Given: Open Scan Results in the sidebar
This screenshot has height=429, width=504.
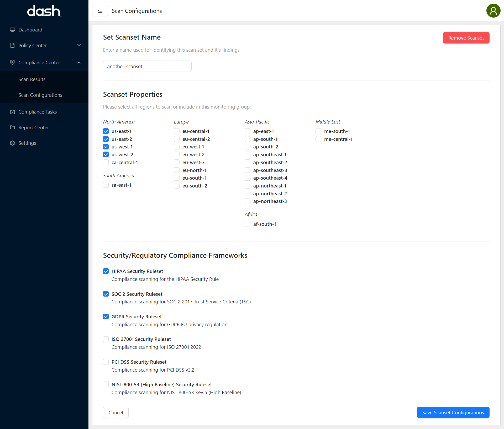Looking at the screenshot, I should (x=32, y=79).
